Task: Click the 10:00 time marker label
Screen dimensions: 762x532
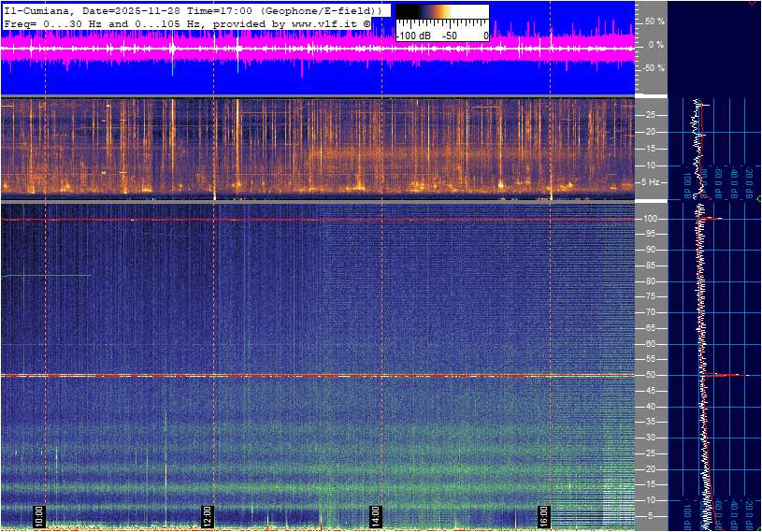Action: [39, 516]
